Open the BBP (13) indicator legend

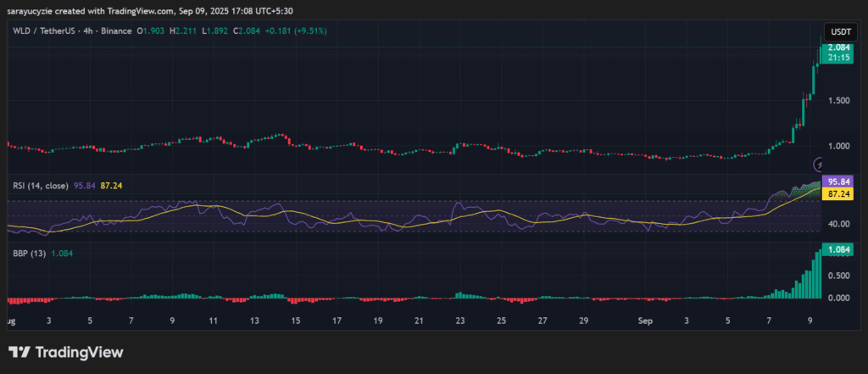pyautogui.click(x=30, y=254)
